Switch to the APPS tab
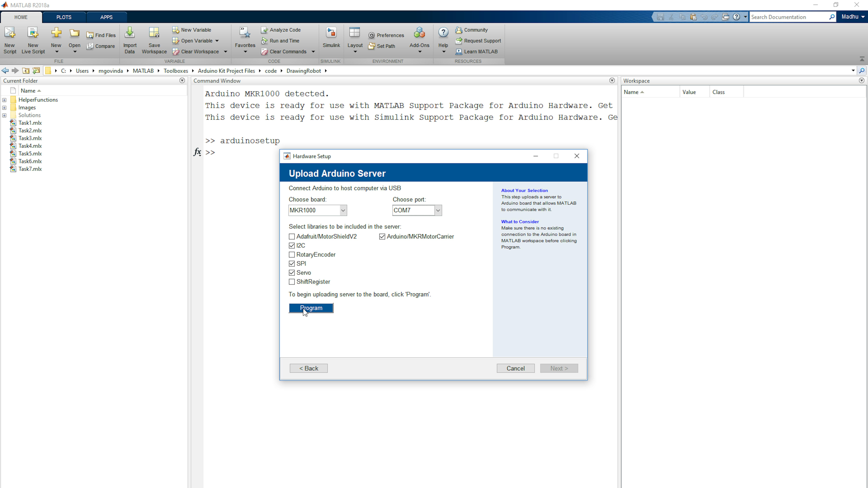868x488 pixels. point(106,17)
